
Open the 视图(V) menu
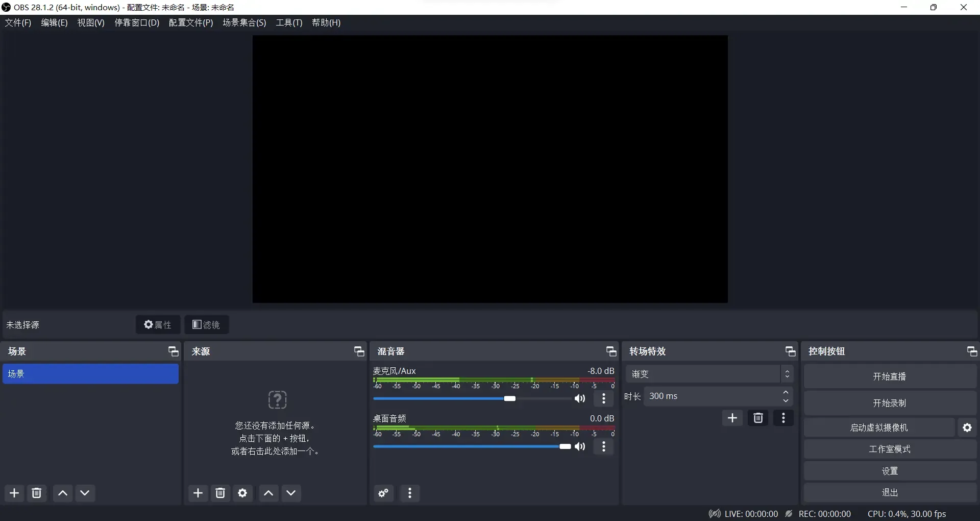pyautogui.click(x=91, y=22)
